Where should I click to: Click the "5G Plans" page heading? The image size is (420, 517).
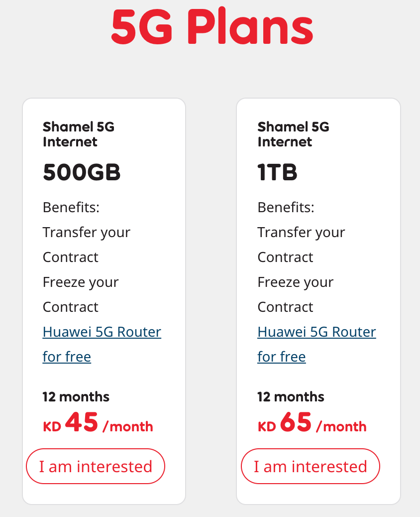[212, 27]
